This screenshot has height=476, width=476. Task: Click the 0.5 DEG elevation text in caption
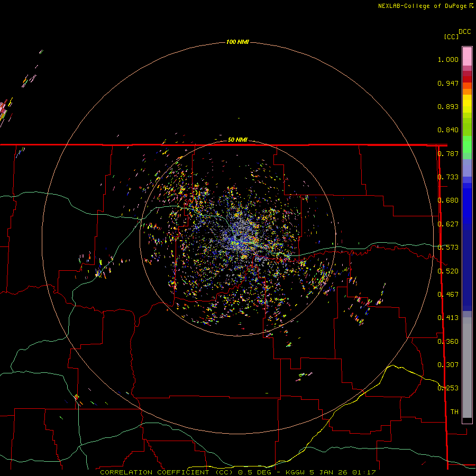tap(254, 472)
